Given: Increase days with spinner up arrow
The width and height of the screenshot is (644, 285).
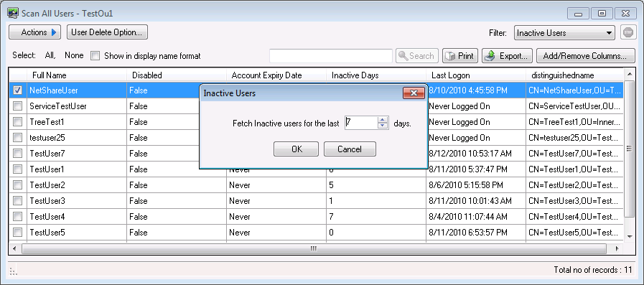Looking at the screenshot, I should [383, 119].
